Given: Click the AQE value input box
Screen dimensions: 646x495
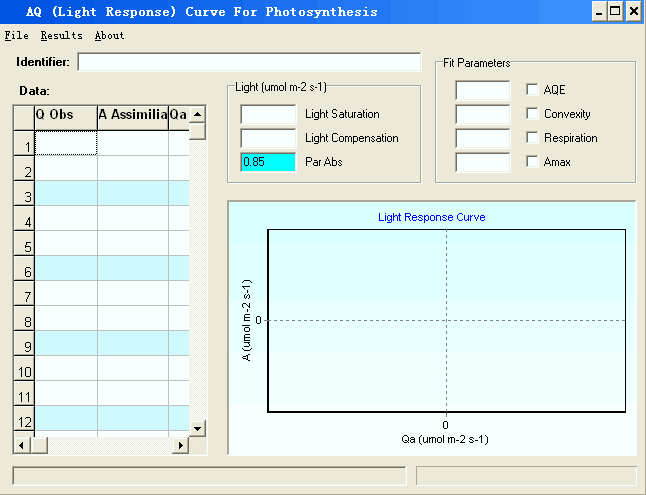Looking at the screenshot, I should point(482,90).
